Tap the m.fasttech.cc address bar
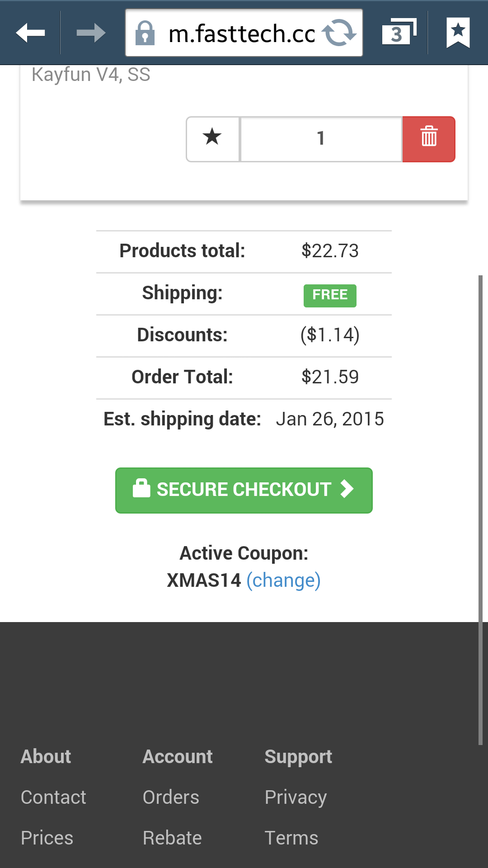The image size is (488, 868). (x=241, y=33)
